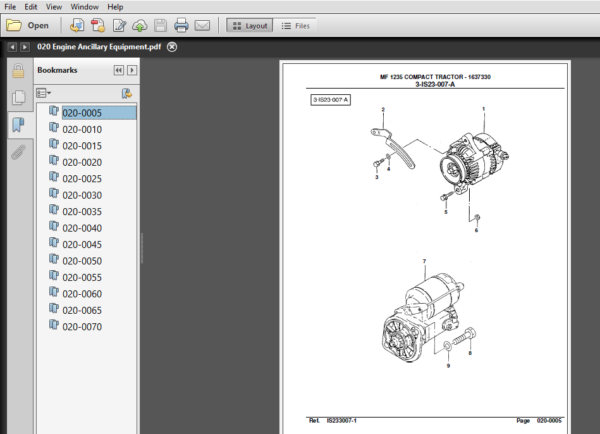
Task: Click the new bookmark icon
Action: pyautogui.click(x=127, y=93)
